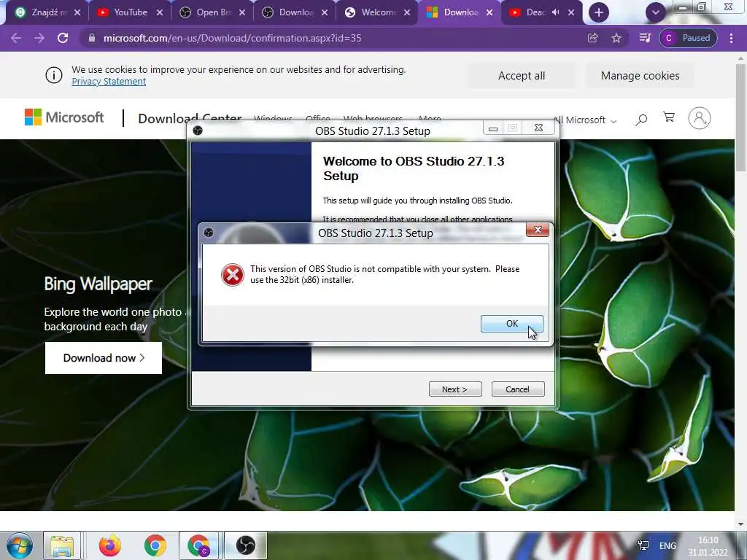747x560 pixels.
Task: Open the Download Center link
Action: (x=190, y=118)
